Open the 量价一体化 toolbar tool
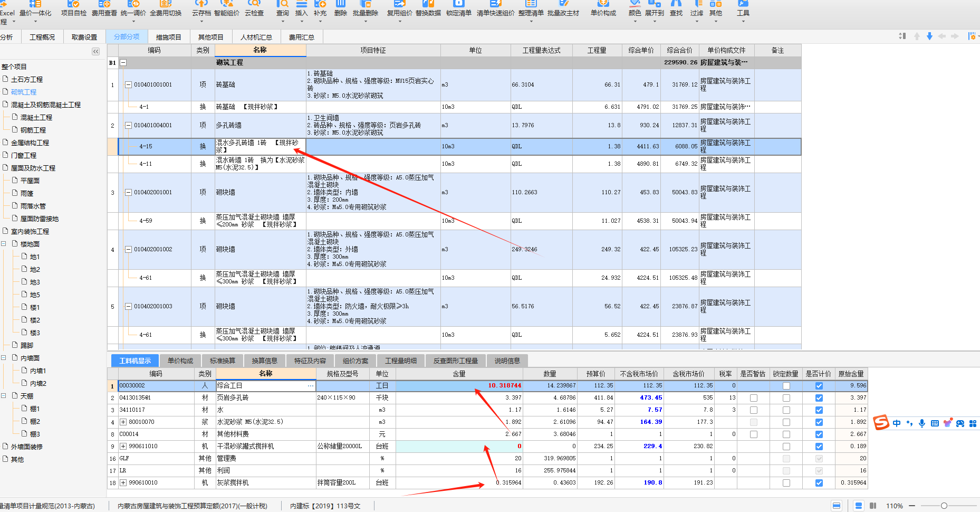 pos(35,8)
